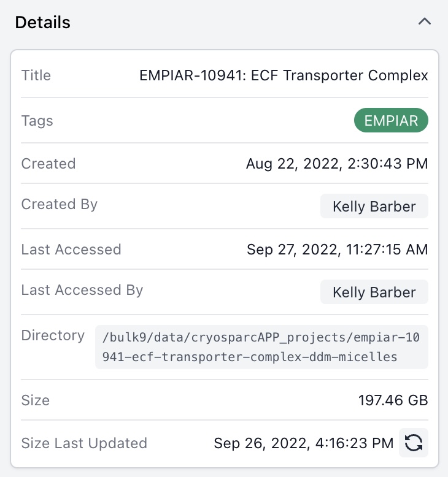Collapse the Details panel chevron
This screenshot has height=477, width=448.
424,22
